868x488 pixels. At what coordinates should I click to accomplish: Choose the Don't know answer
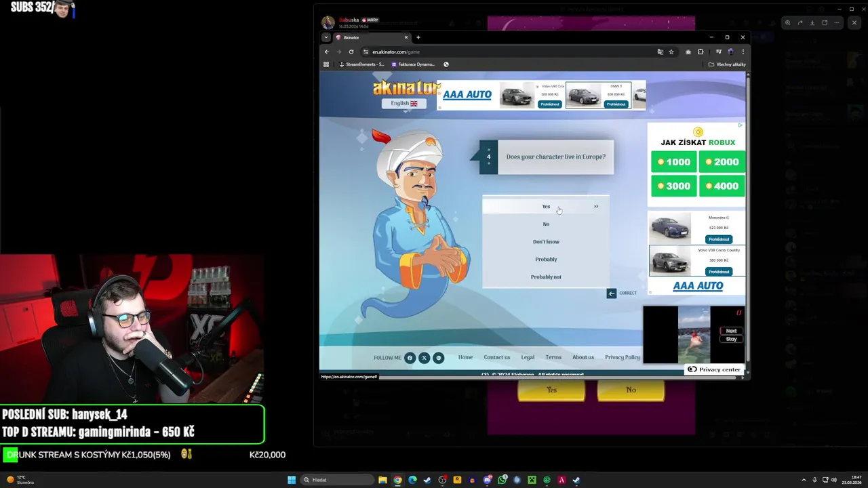coord(546,241)
